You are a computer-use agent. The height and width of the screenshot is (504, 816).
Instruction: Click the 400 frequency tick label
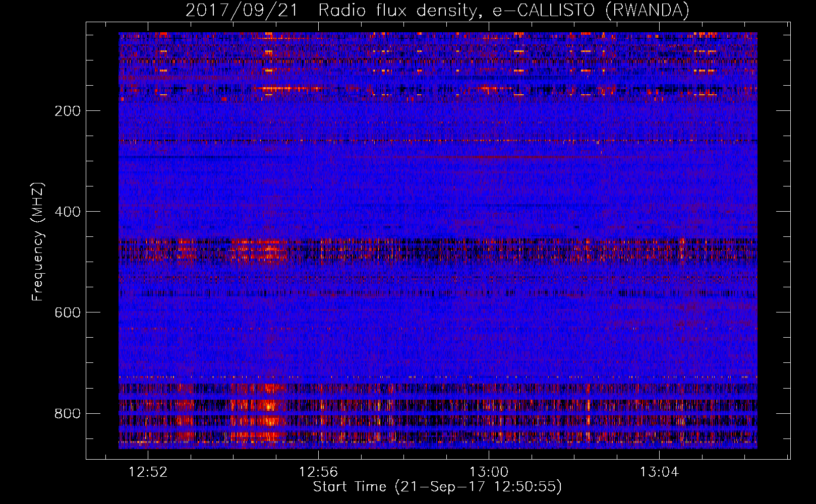[68, 212]
